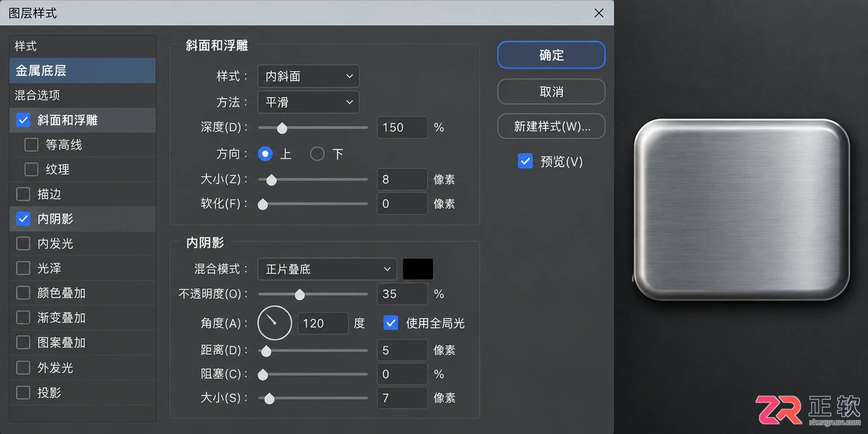Click 大小(Z) slider handle

[271, 180]
